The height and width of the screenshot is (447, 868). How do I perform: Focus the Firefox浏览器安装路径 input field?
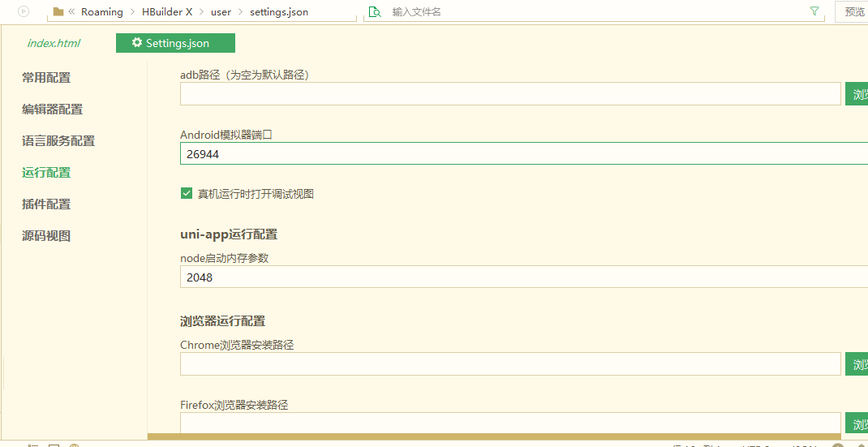(x=510, y=423)
